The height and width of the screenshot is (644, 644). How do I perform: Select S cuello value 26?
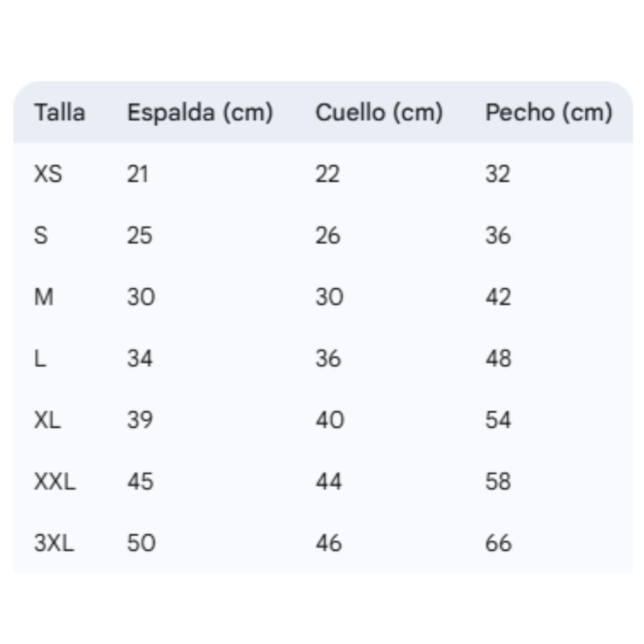coord(328,235)
